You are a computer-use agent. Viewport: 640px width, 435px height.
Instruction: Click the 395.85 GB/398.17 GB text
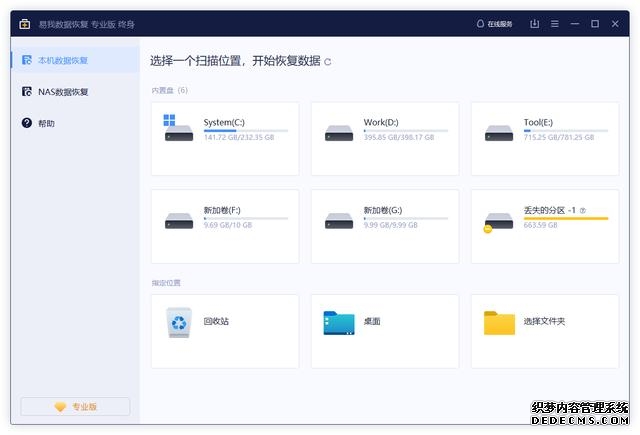click(399, 137)
